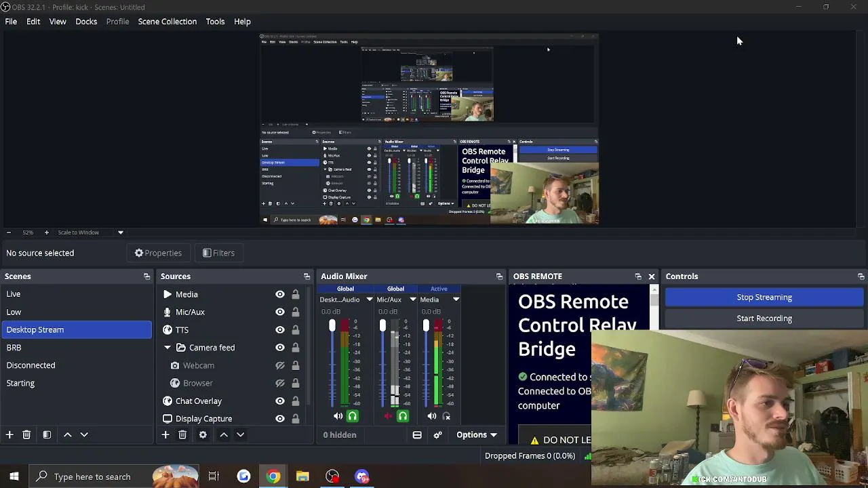
Task: Collapse the Camera feed group
Action: point(167,348)
